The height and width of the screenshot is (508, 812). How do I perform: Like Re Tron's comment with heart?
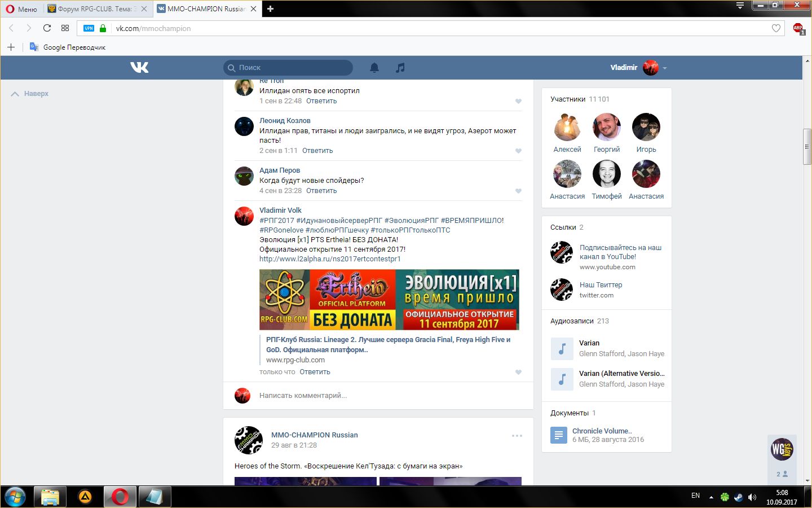click(x=518, y=102)
